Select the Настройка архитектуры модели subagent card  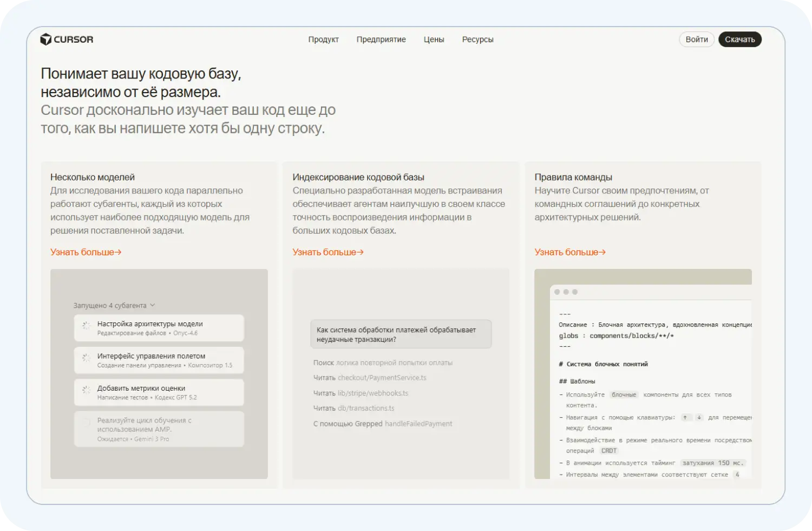coord(159,328)
